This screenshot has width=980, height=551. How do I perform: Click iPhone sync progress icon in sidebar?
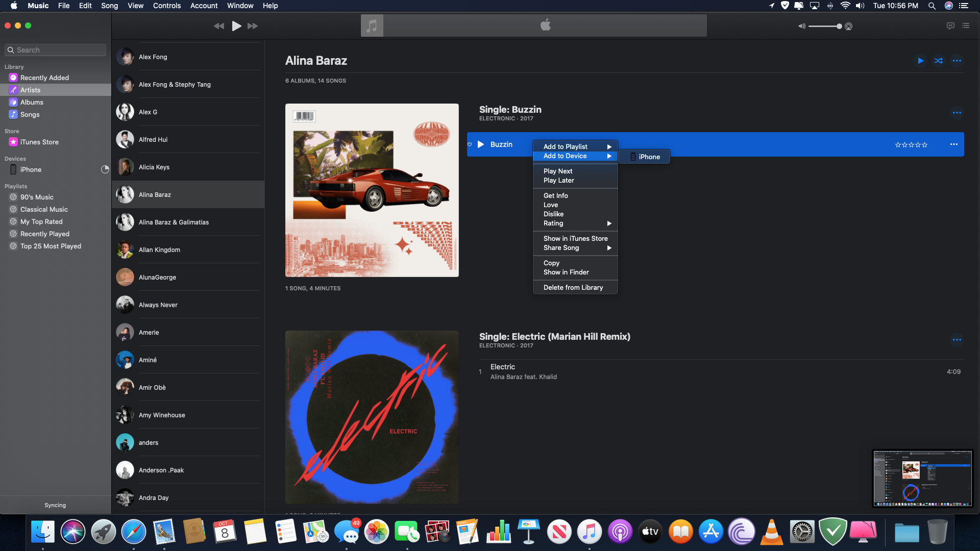coord(105,169)
